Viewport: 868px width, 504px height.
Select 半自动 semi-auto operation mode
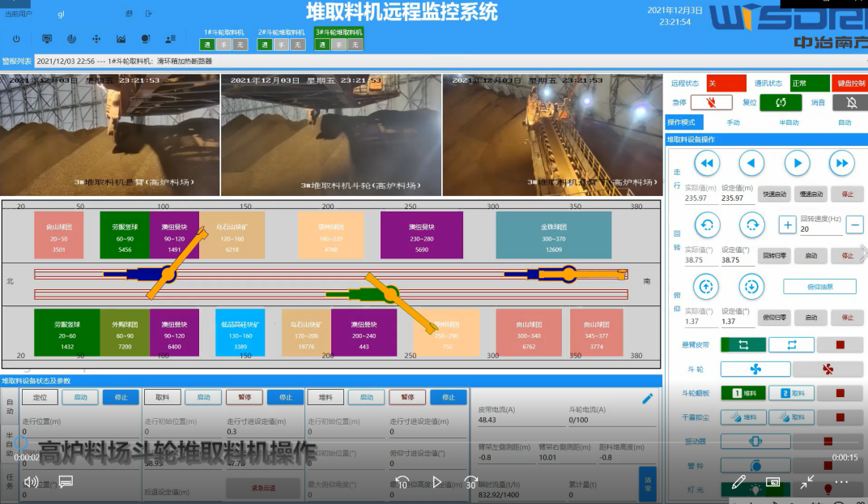click(789, 122)
